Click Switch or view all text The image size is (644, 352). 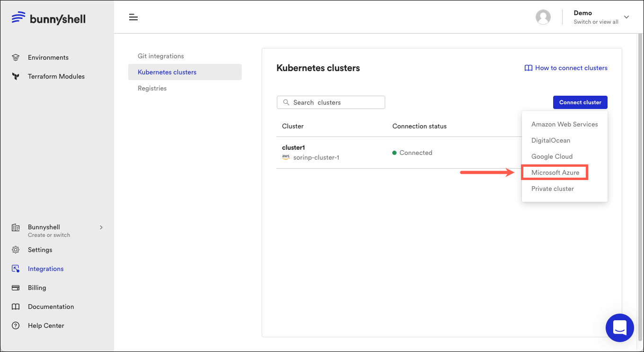point(596,22)
